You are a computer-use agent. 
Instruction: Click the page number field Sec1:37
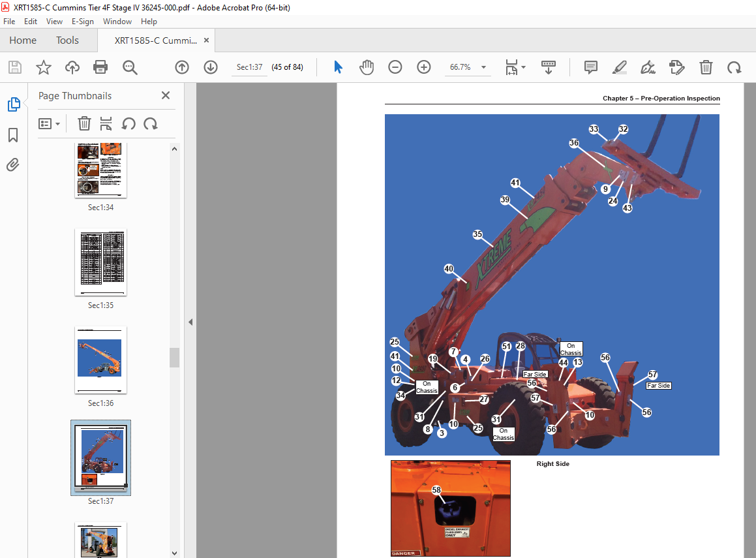coord(249,67)
